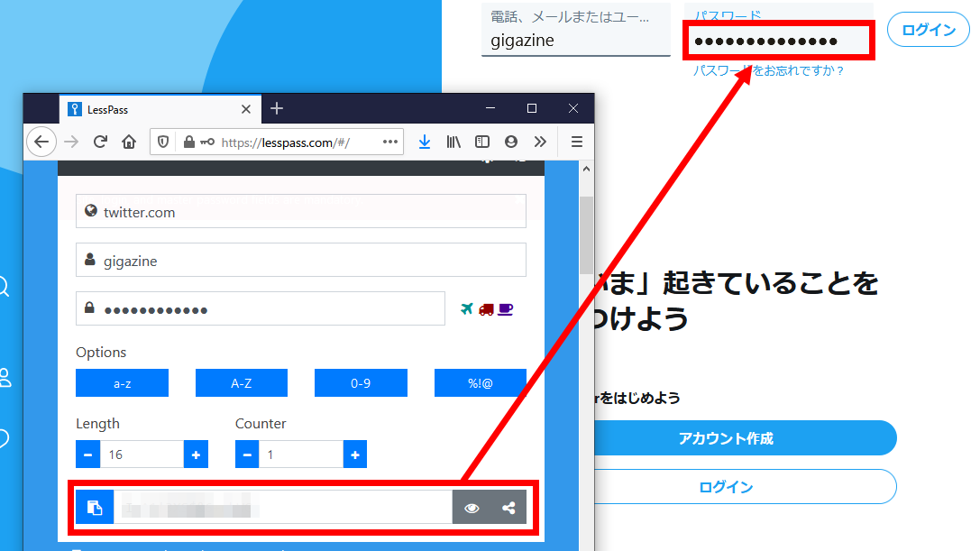The width and height of the screenshot is (980, 551).
Task: Open page actions three-dot menu
Action: [x=390, y=142]
